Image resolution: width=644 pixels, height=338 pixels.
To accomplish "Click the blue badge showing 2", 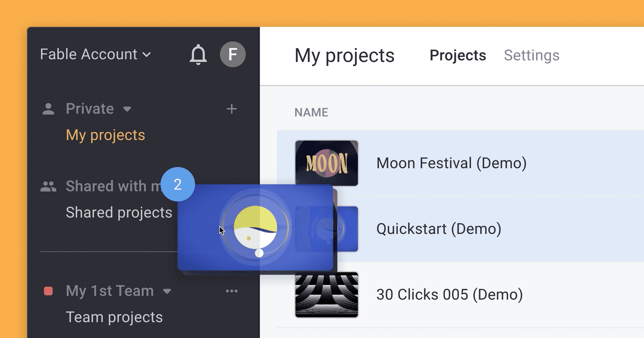I will 177,184.
